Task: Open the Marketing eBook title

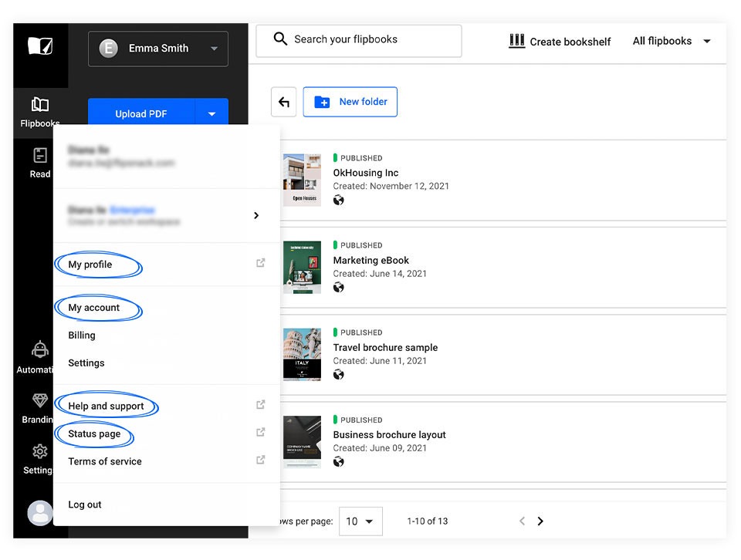Action: pos(371,260)
